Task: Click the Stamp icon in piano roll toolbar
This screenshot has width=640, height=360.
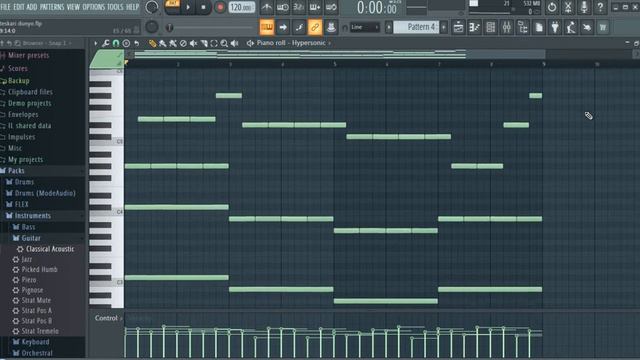Action: tap(126, 43)
